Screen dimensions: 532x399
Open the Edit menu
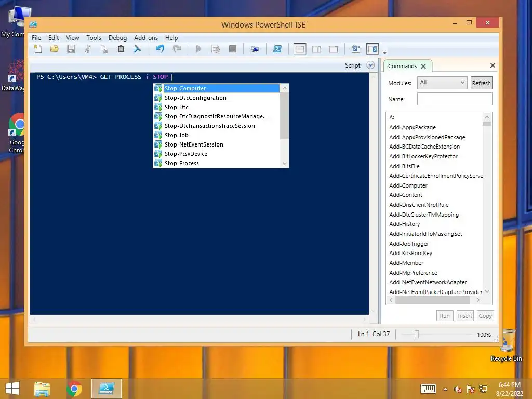(x=54, y=37)
